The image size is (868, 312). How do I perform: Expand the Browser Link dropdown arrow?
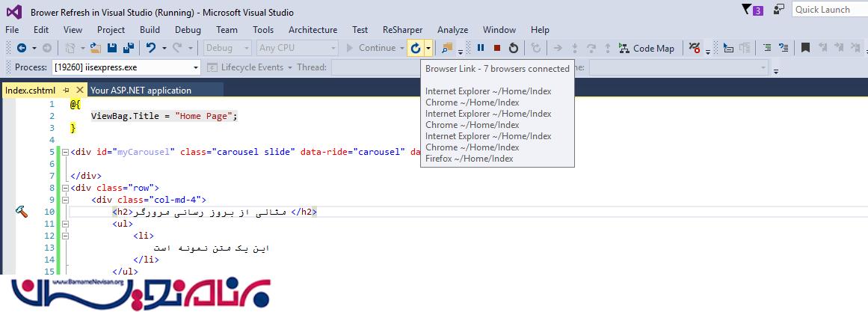[x=428, y=48]
